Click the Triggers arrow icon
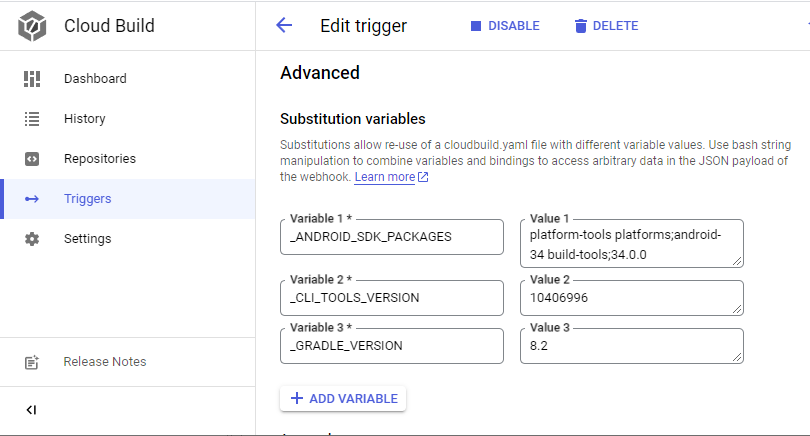Image resolution: width=810 pixels, height=436 pixels. (x=32, y=199)
